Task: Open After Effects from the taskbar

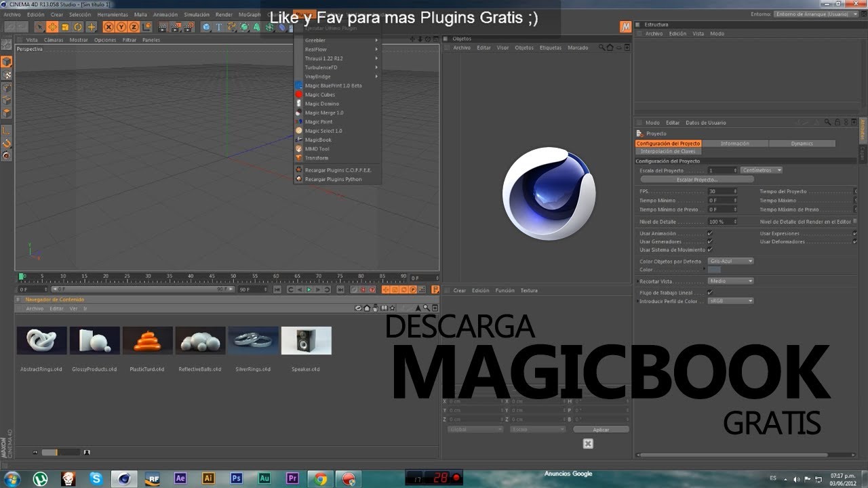Action: click(x=181, y=478)
